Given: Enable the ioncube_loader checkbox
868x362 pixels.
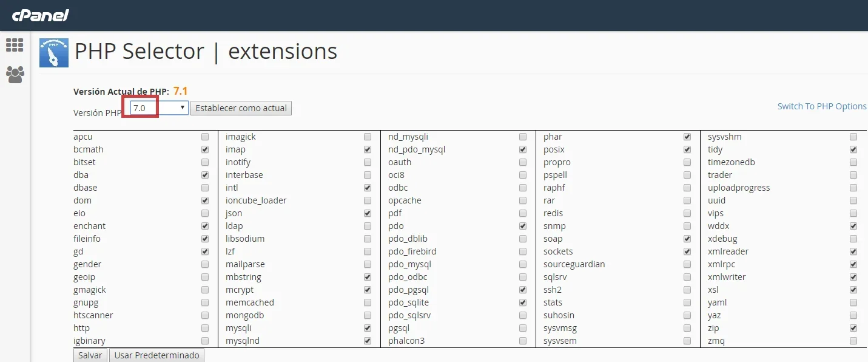Looking at the screenshot, I should [368, 200].
